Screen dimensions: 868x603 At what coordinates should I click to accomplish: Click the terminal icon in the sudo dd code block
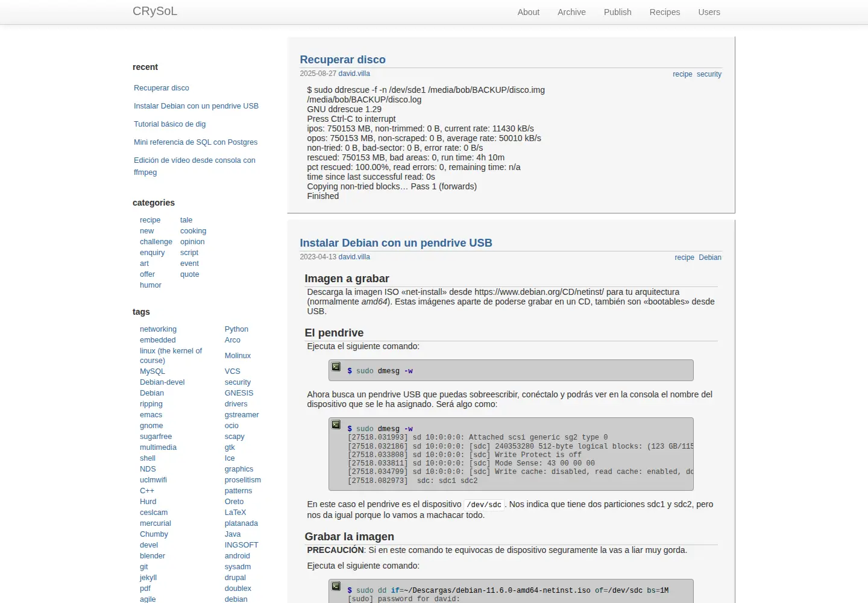click(x=336, y=586)
